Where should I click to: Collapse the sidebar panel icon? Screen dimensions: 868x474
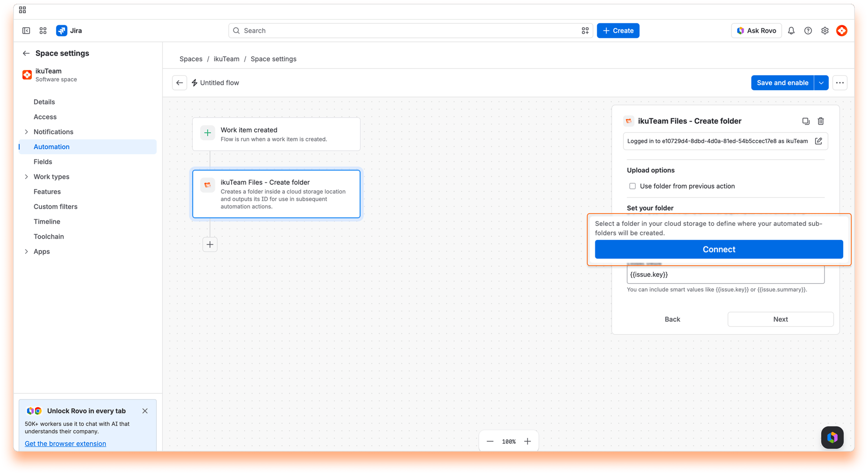[x=26, y=30]
